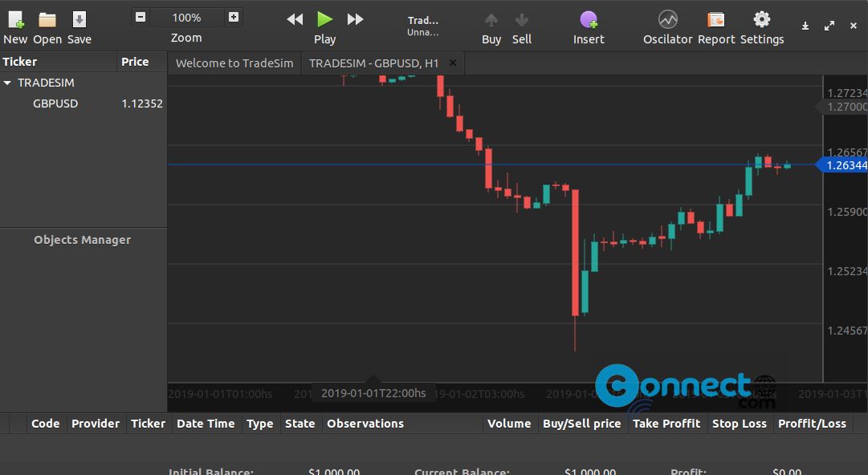The height and width of the screenshot is (475, 868).
Task: Select the TRADESIM - GBPUSD, H1 tab
Action: pyautogui.click(x=373, y=63)
